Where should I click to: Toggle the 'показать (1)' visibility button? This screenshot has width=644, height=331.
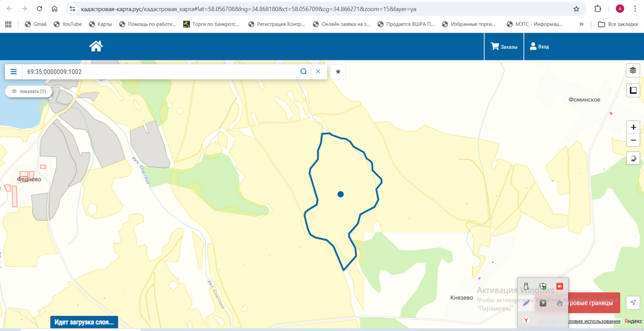pos(29,91)
